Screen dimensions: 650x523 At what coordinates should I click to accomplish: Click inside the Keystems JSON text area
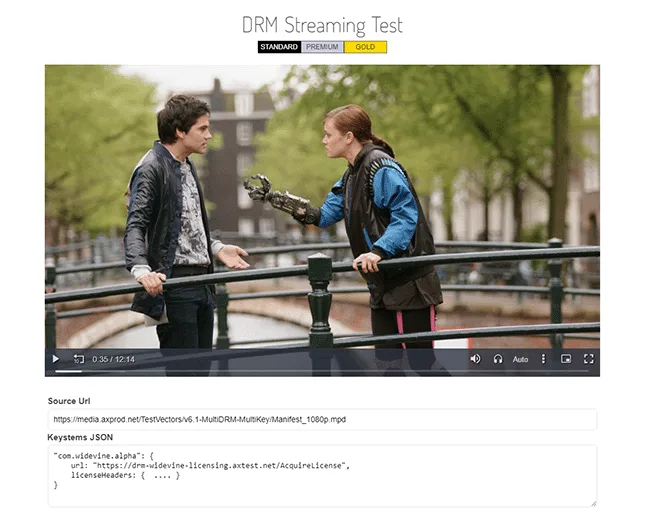322,475
